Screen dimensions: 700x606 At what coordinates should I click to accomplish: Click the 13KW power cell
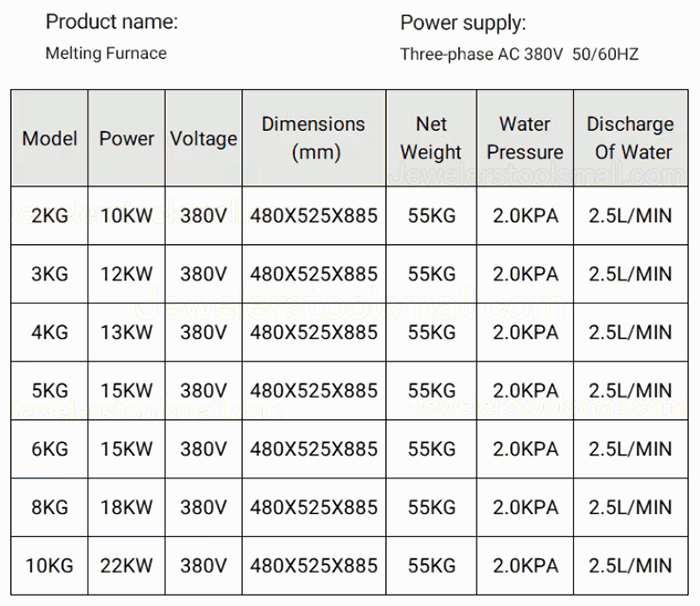coord(126,332)
